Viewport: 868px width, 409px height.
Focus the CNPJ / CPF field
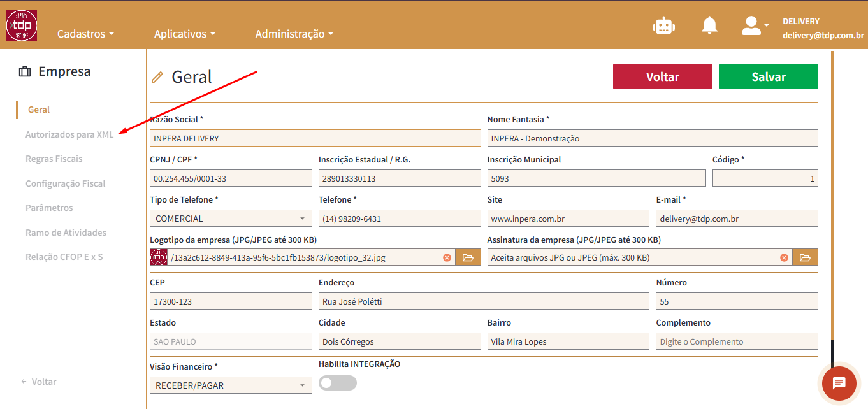(231, 178)
